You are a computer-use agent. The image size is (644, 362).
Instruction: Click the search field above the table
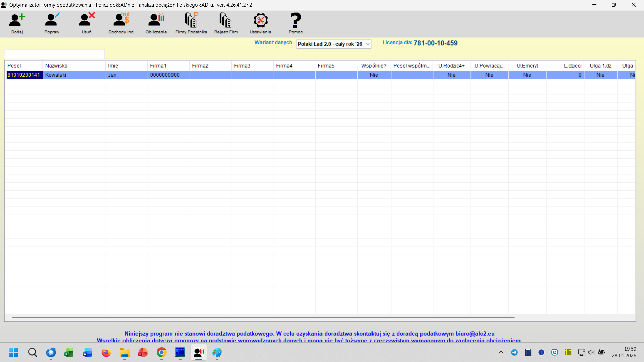[x=54, y=54]
